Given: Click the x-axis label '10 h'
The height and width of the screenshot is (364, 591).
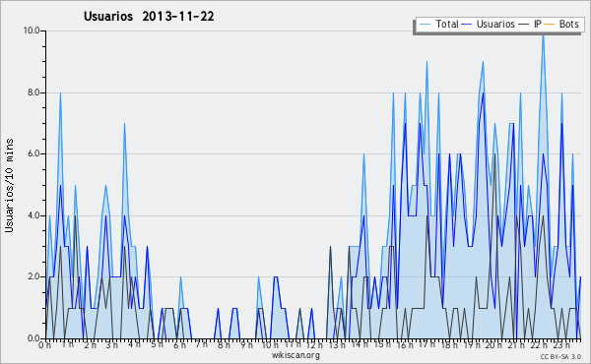Looking at the screenshot, I should [270, 344].
